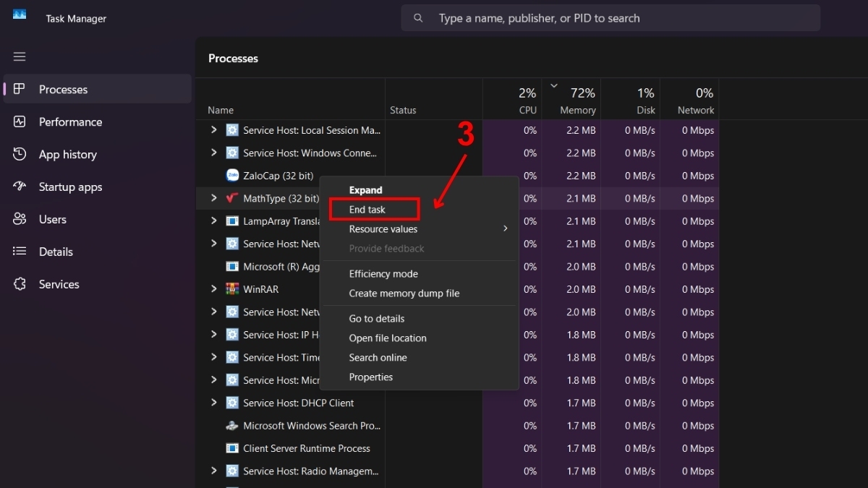
Task: Expand Service Host: Time row
Action: (213, 357)
